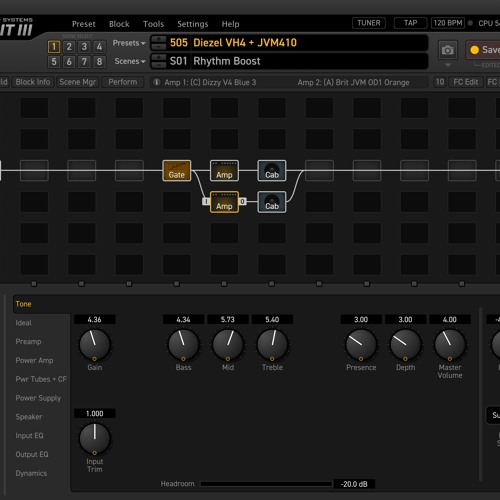Switch to the Dynamics page
This screenshot has width=500, height=500.
click(x=31, y=473)
